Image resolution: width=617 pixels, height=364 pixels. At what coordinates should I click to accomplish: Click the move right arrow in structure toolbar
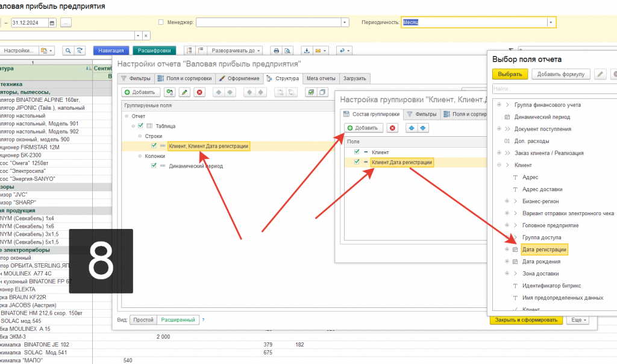pos(260,92)
